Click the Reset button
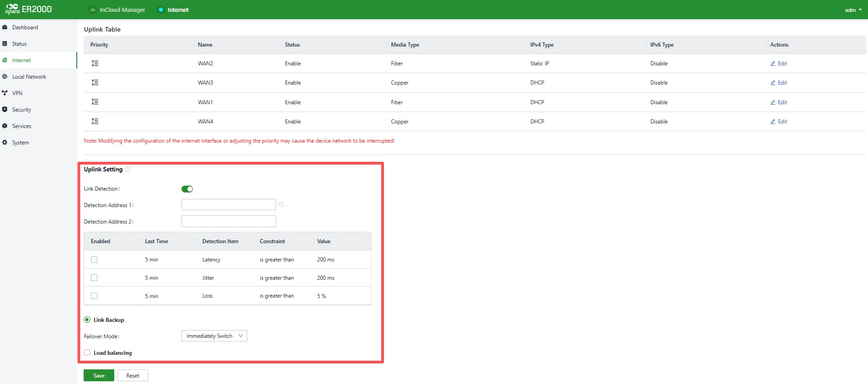The width and height of the screenshot is (868, 384). click(133, 375)
